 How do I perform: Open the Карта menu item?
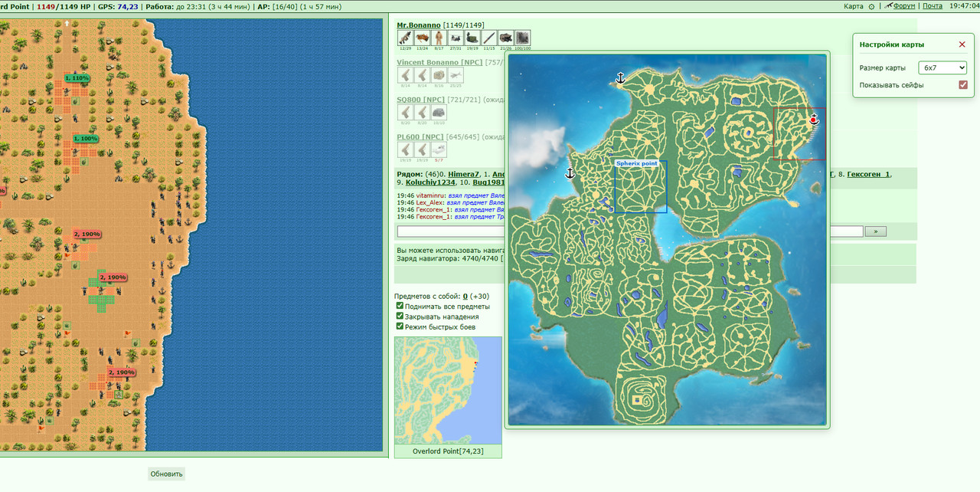(853, 6)
